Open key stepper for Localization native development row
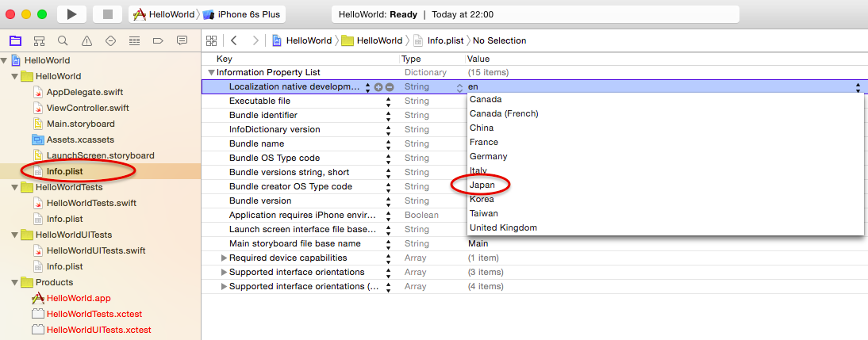Screen dimensions: 868x340 click(x=367, y=87)
